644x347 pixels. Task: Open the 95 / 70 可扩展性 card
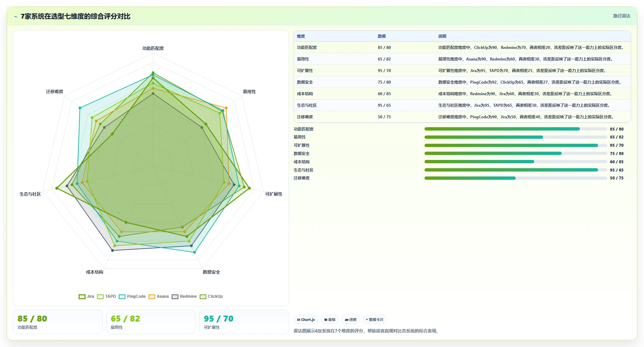coord(244,322)
